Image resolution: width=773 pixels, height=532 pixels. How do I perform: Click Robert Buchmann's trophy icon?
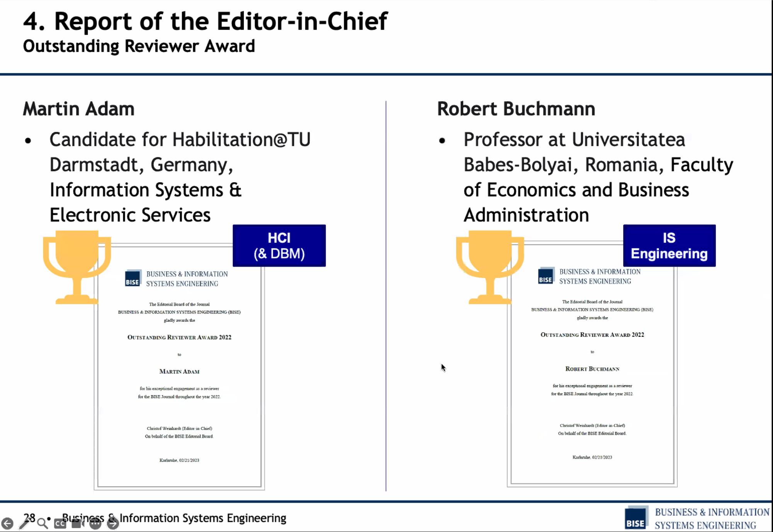click(x=490, y=267)
